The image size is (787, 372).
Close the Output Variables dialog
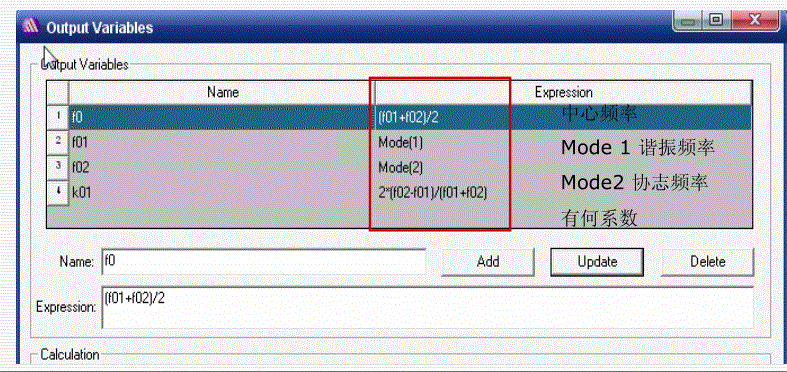coord(755,21)
